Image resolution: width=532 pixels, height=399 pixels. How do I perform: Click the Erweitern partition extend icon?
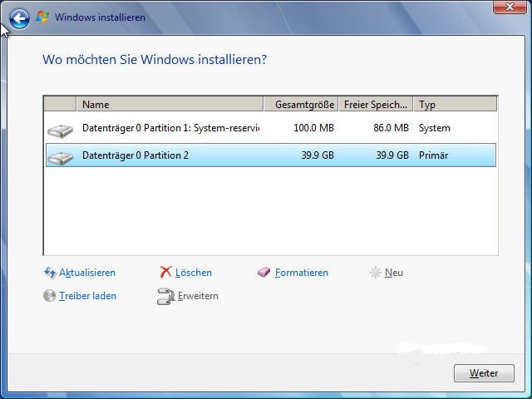[x=165, y=296]
